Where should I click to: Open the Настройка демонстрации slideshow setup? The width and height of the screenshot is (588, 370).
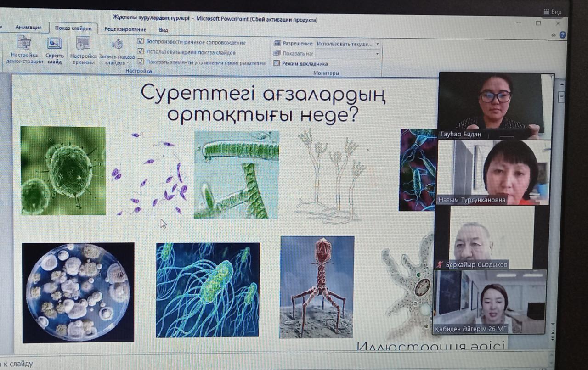(x=24, y=50)
